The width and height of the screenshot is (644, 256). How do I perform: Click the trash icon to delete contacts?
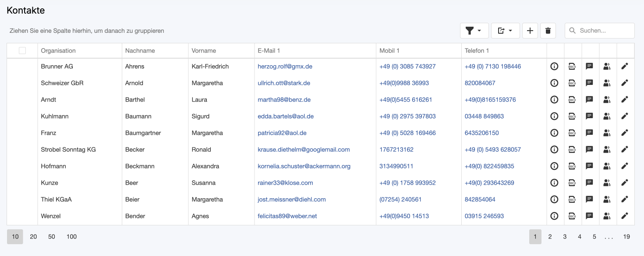pos(548,31)
